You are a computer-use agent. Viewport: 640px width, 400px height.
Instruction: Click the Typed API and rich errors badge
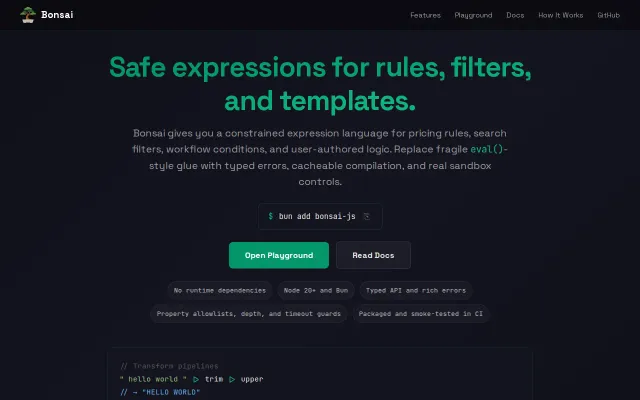416,291
